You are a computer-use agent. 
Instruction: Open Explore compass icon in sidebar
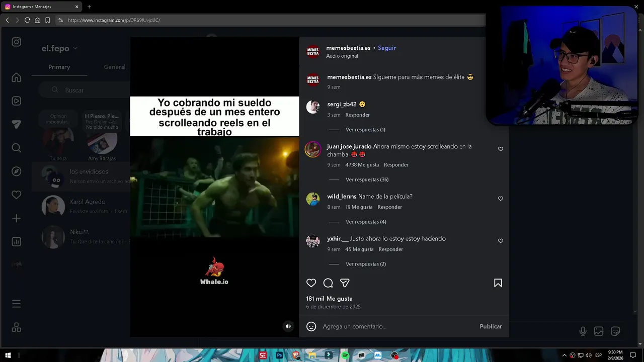pyautogui.click(x=17, y=171)
